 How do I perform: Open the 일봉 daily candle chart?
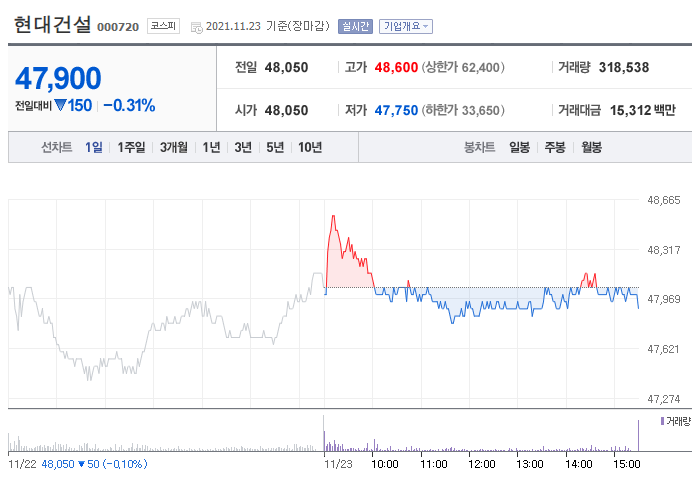(519, 147)
